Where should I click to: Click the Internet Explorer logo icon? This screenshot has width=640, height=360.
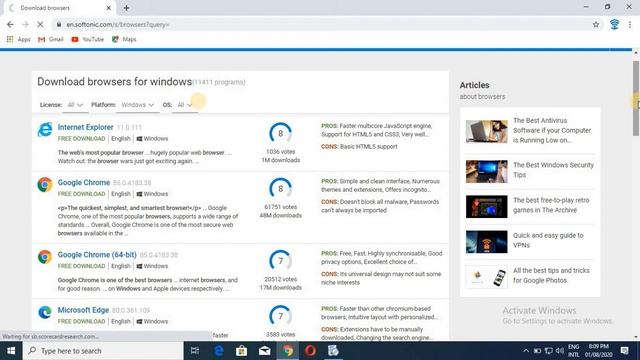point(45,129)
